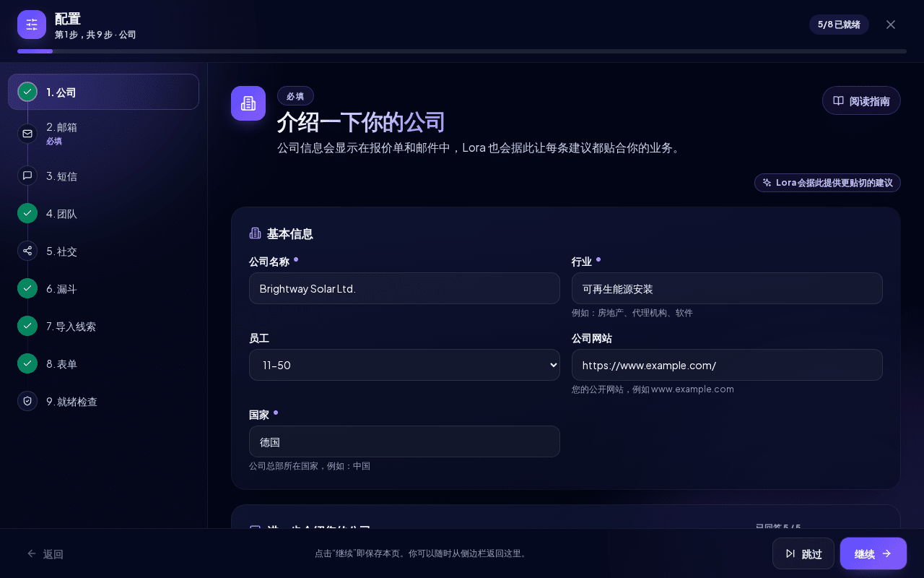Click the shield icon beside 9. 就绪检查
Viewport: 924px width, 578px height.
pyautogui.click(x=27, y=401)
